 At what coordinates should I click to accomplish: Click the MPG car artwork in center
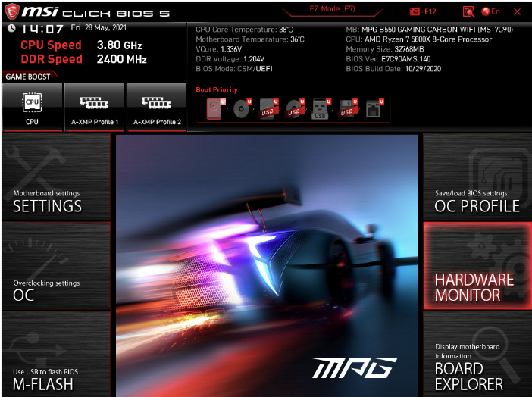pyautogui.click(x=267, y=266)
